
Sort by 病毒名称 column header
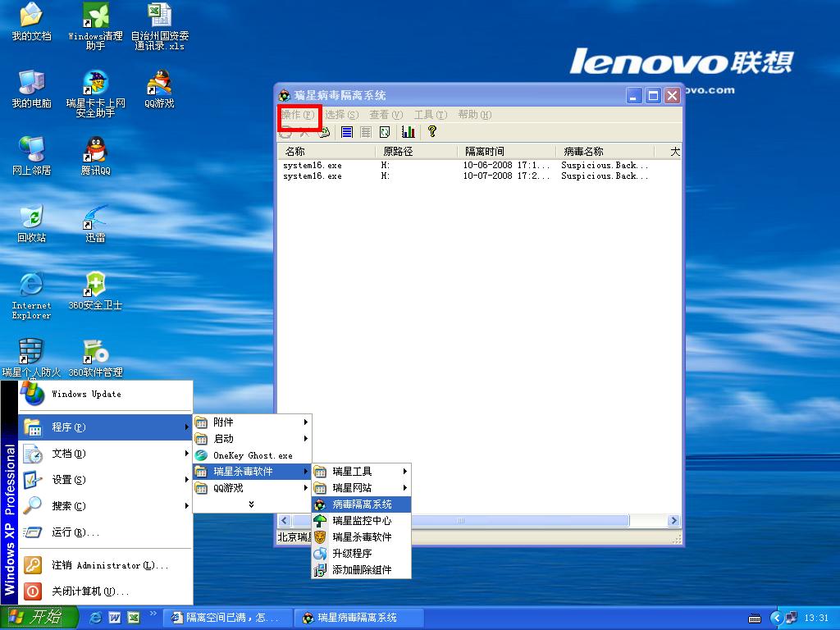(605, 152)
